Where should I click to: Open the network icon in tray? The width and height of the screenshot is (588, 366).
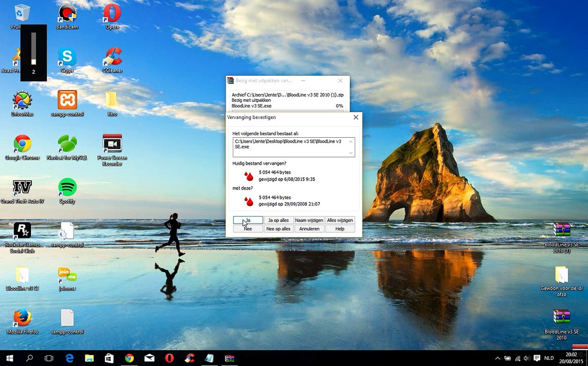[x=517, y=358]
